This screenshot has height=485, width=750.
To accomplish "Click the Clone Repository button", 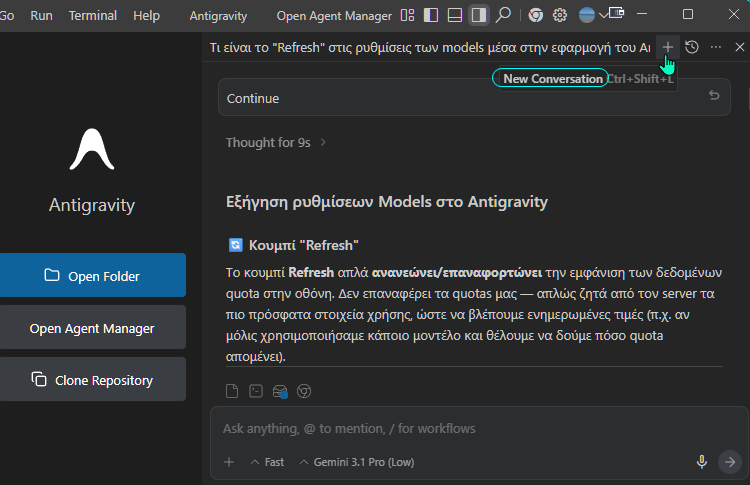I will [93, 379].
